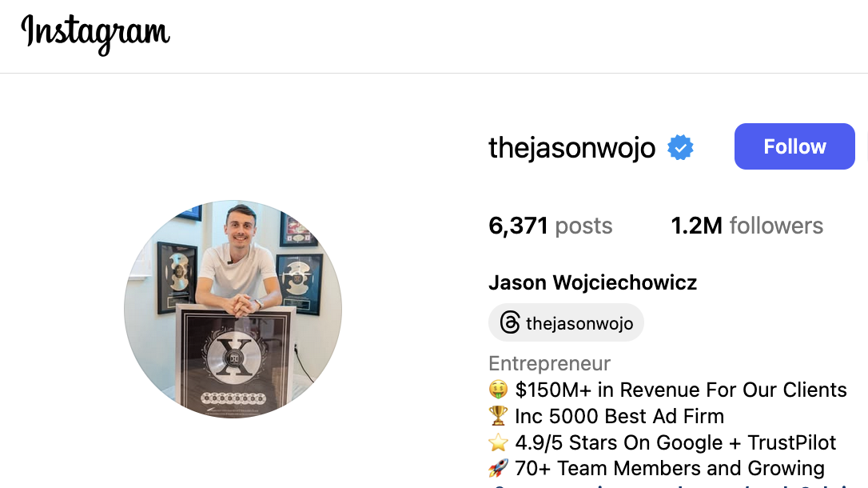Click the name Jason Wojciechowicz
868x488 pixels.
592,282
